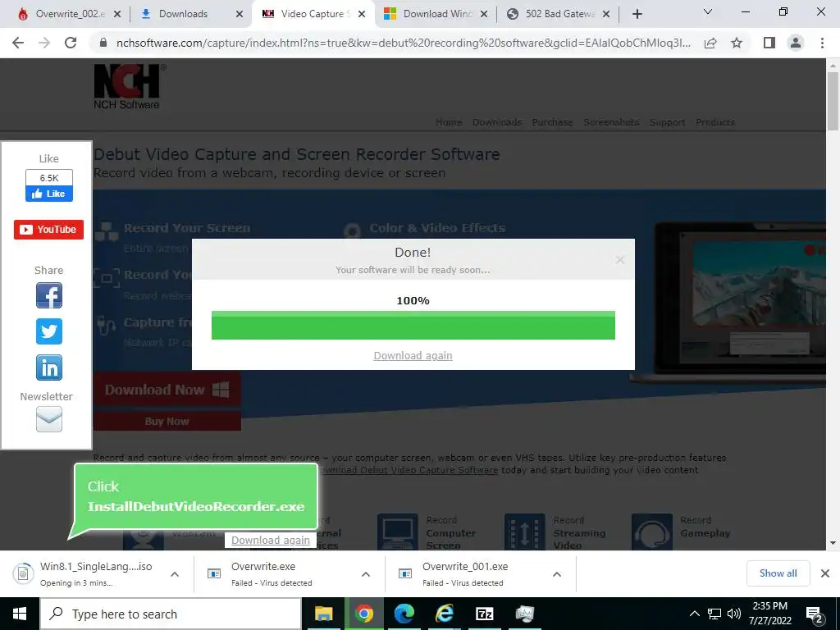This screenshot has height=630, width=840.
Task: Share on Facebook icon
Action: point(48,295)
